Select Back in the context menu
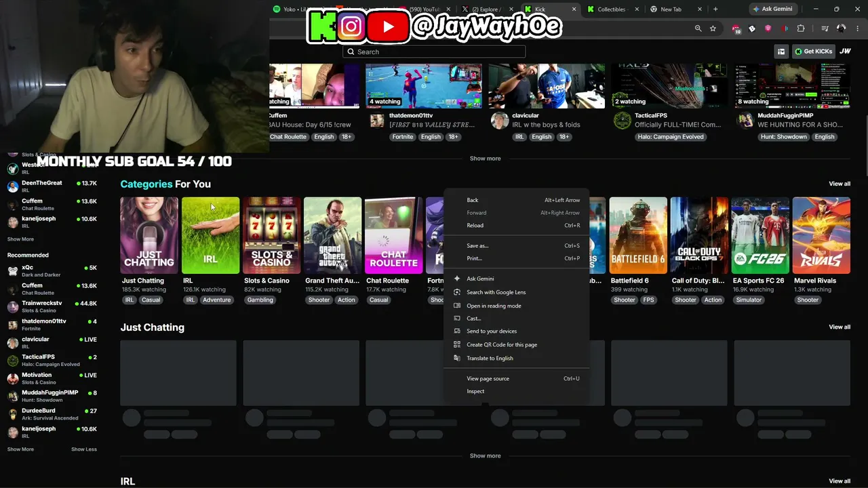The width and height of the screenshot is (868, 488). [517, 200]
